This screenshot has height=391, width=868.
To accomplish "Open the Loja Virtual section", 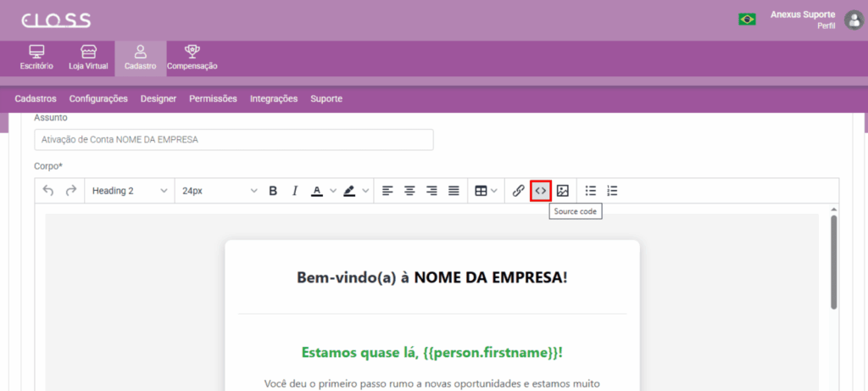I will pos(88,58).
